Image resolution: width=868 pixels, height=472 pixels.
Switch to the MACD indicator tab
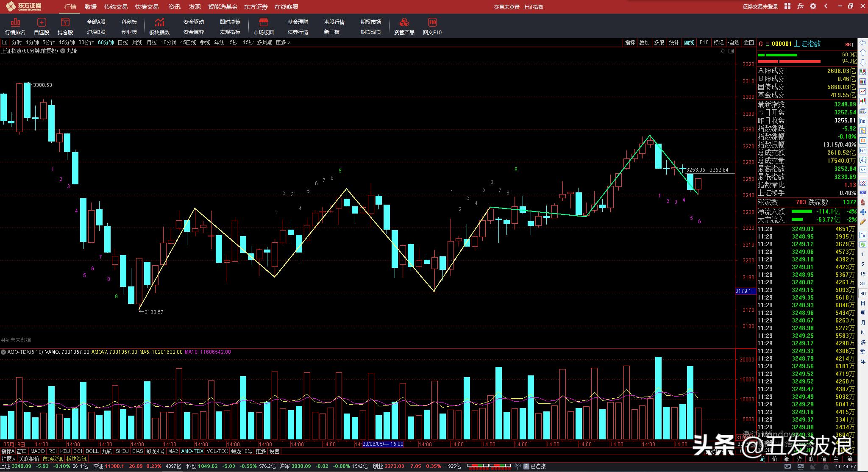pyautogui.click(x=37, y=452)
